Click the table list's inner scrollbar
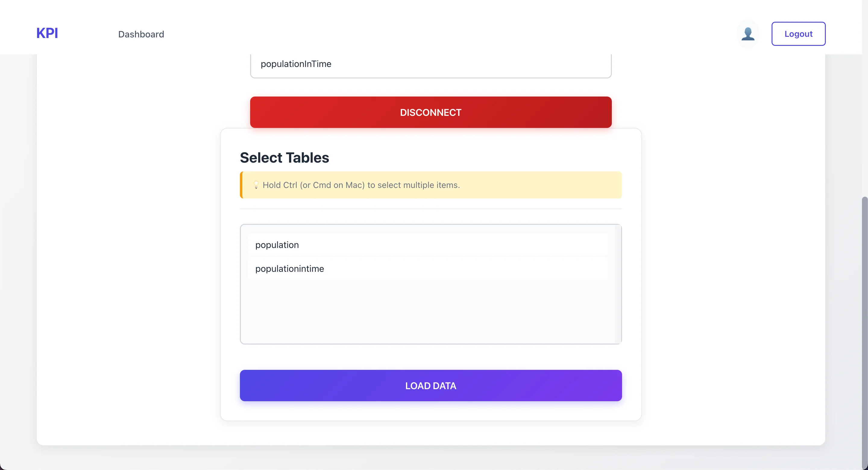 click(x=618, y=284)
